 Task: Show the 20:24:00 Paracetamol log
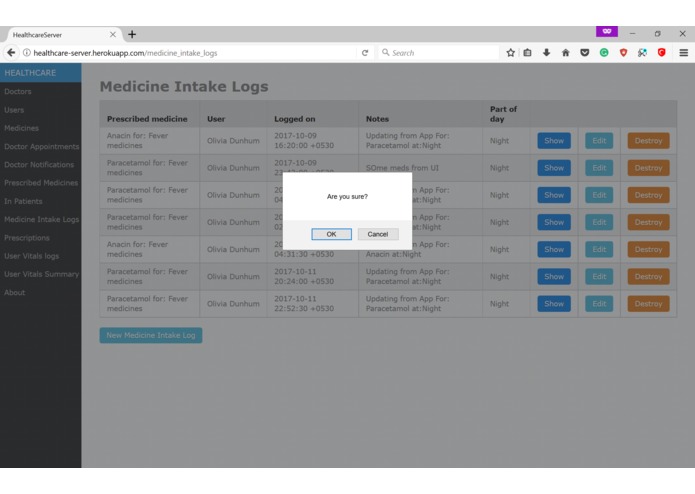[x=554, y=276]
